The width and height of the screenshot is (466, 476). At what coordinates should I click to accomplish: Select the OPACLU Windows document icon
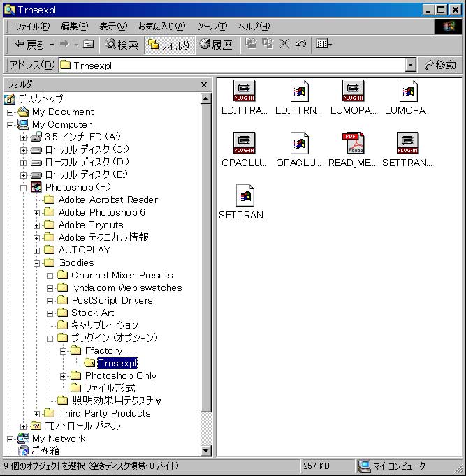click(x=299, y=143)
